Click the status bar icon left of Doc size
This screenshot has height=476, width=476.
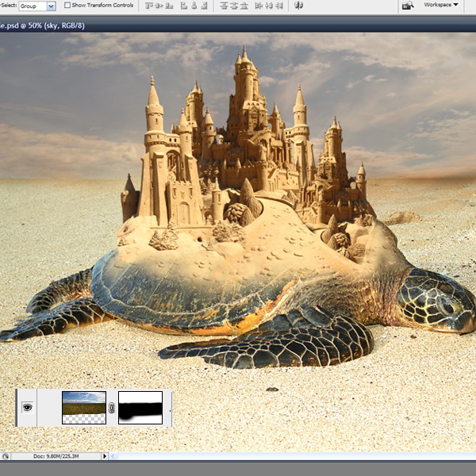coord(6,456)
